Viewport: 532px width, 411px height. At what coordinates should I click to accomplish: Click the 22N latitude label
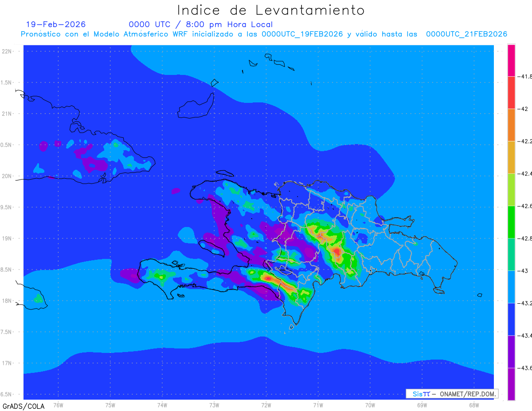tap(7, 51)
